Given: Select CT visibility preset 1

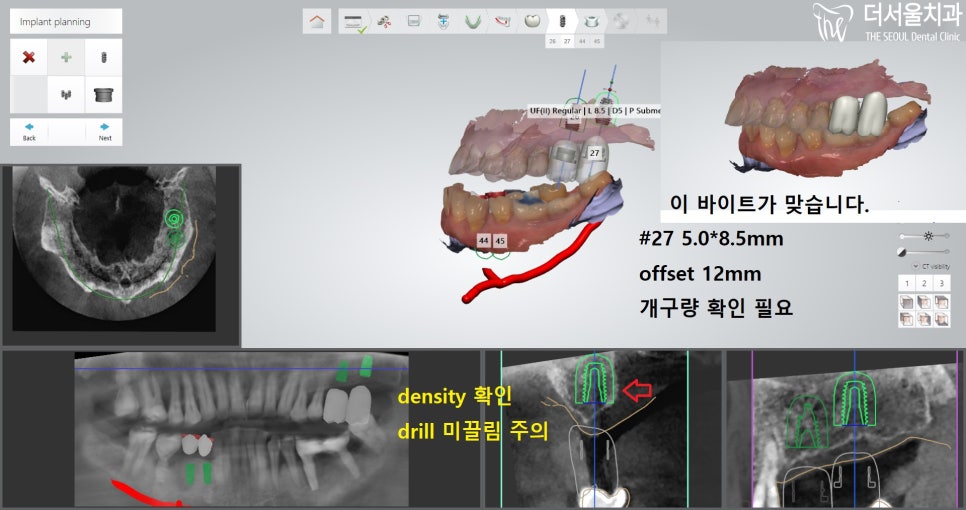Looking at the screenshot, I should click(x=905, y=284).
